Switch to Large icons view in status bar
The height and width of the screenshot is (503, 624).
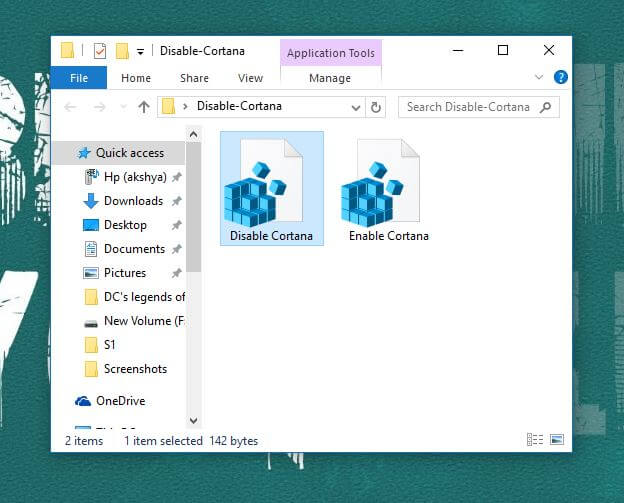coord(557,440)
